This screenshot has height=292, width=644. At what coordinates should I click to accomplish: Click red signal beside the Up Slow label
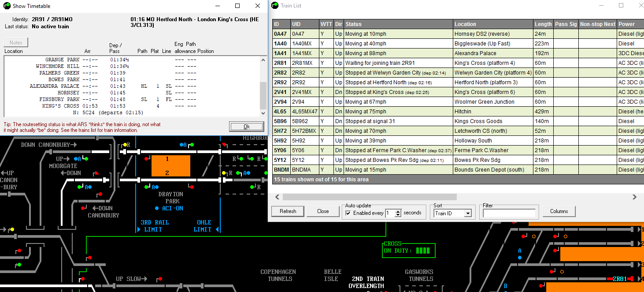pos(160,279)
